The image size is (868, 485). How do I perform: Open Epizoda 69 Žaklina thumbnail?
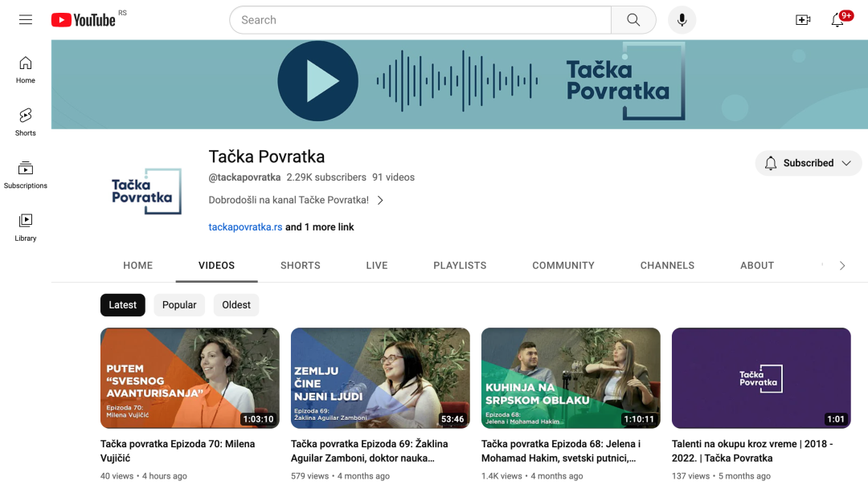point(380,378)
